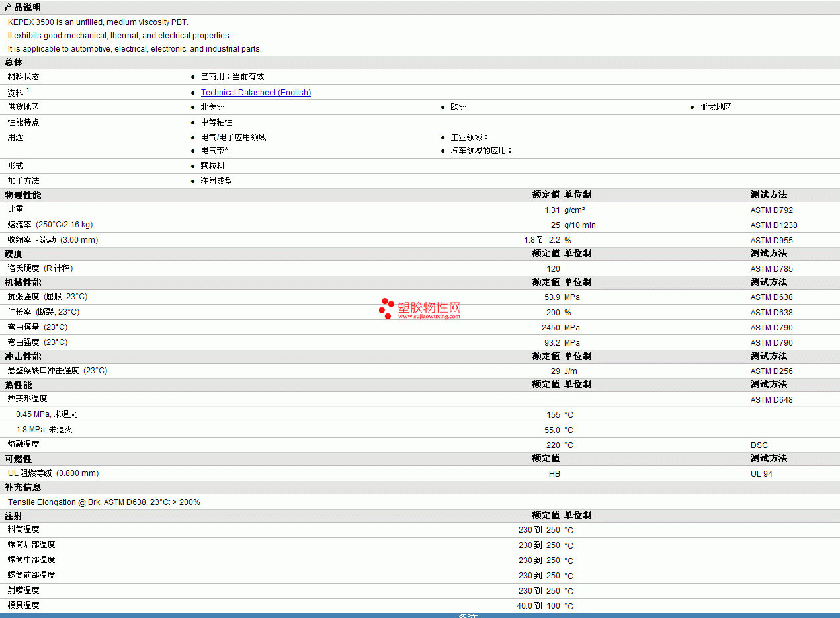Viewport: 840px width, 618px height.
Task: Click the 供货地区 row label
Action: [23, 107]
